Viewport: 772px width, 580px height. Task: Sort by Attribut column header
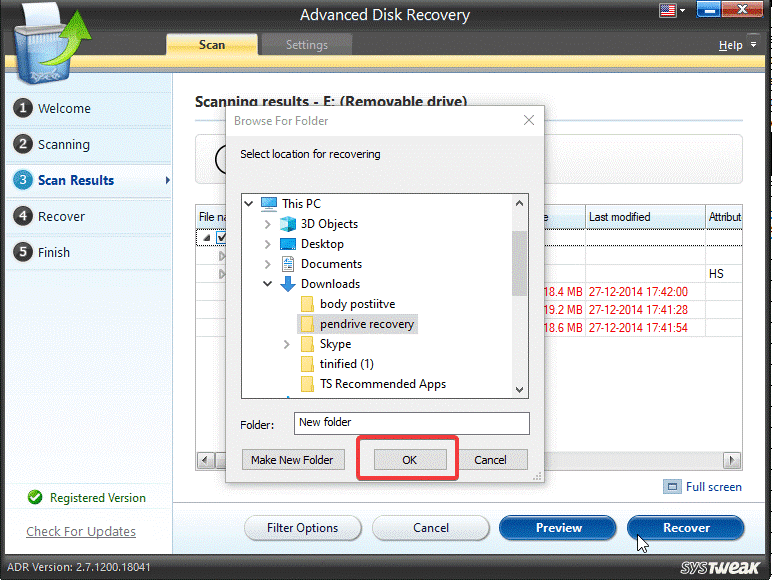coord(724,217)
